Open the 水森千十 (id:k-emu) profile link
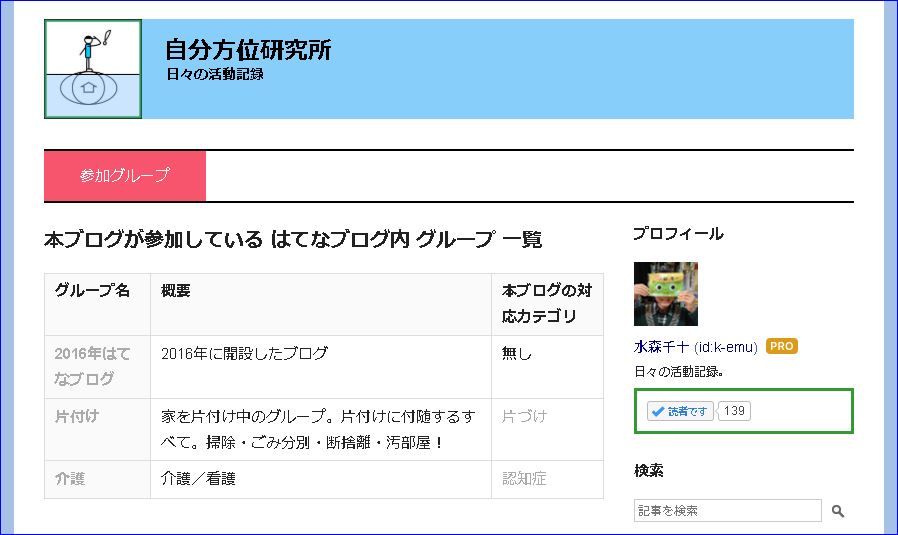This screenshot has height=535, width=898. coord(696,347)
